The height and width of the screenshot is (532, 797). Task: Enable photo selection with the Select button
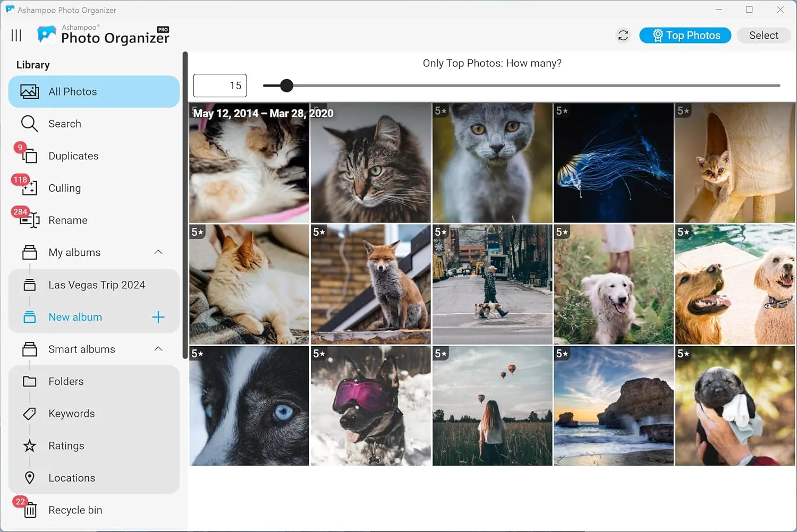point(764,35)
